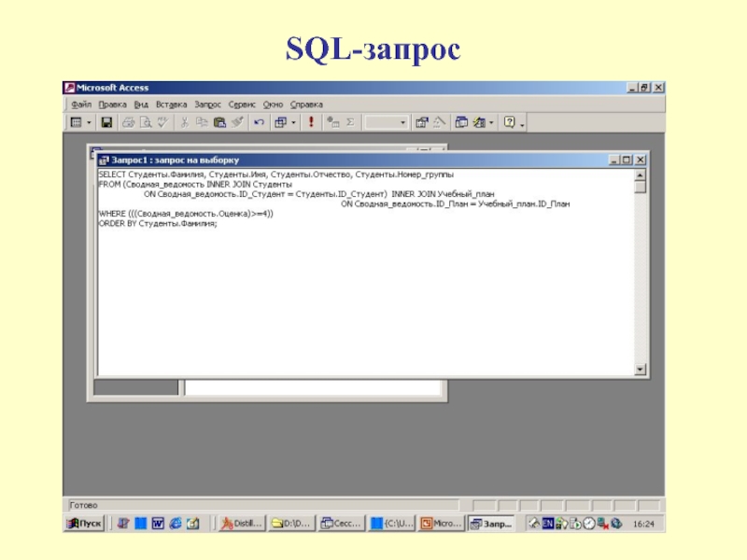Open the Вставка menu
747x560 pixels.
click(172, 105)
